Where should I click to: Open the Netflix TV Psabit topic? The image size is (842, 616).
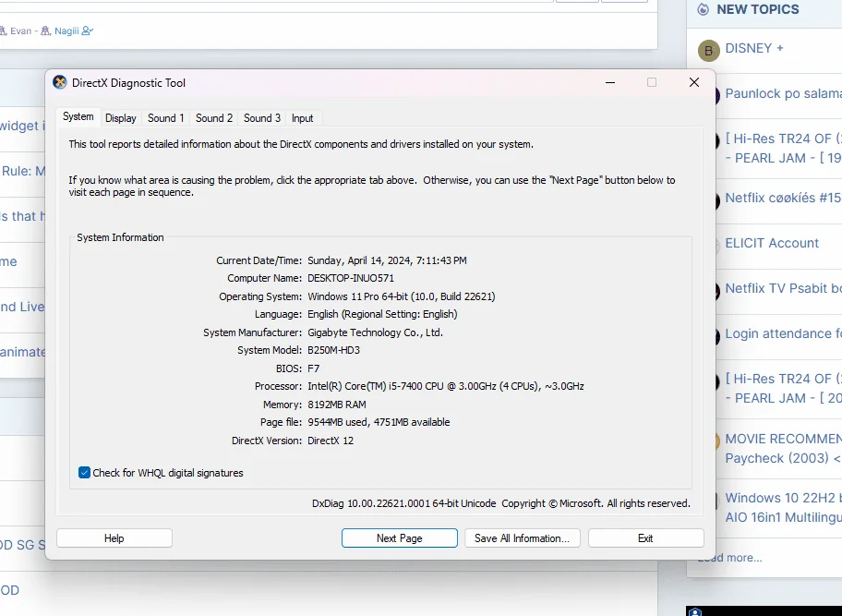pos(783,288)
